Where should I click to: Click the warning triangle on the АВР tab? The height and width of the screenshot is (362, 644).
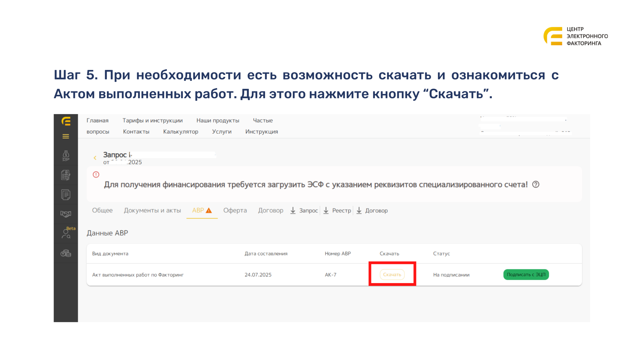pos(209,210)
